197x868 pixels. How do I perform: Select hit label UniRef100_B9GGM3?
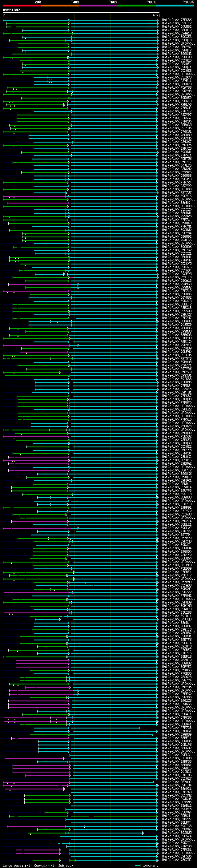(x=177, y=54)
